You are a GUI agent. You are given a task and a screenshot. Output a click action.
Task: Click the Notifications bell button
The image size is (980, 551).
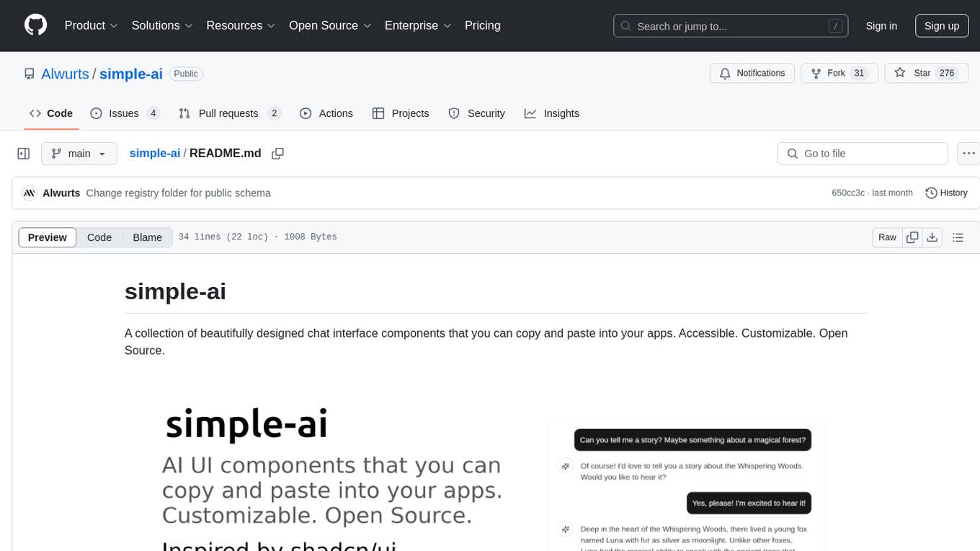[752, 74]
